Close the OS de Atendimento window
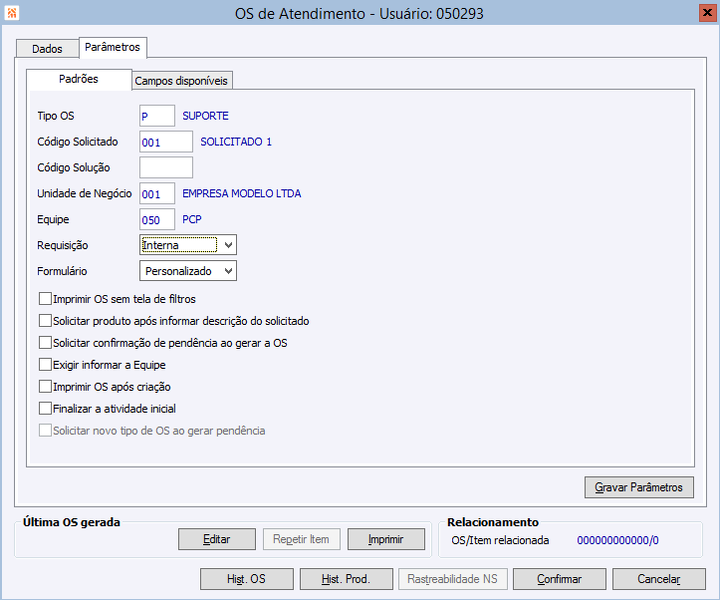 point(707,13)
